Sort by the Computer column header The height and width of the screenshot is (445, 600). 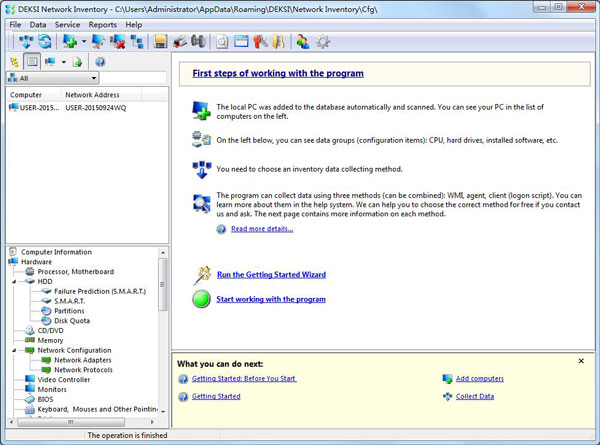(x=34, y=95)
